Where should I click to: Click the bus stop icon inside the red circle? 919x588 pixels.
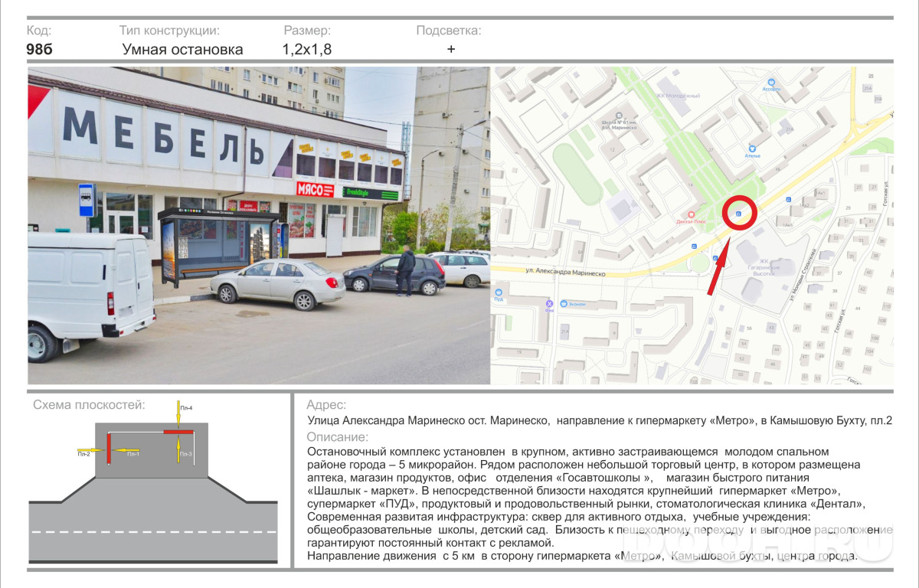point(738,214)
